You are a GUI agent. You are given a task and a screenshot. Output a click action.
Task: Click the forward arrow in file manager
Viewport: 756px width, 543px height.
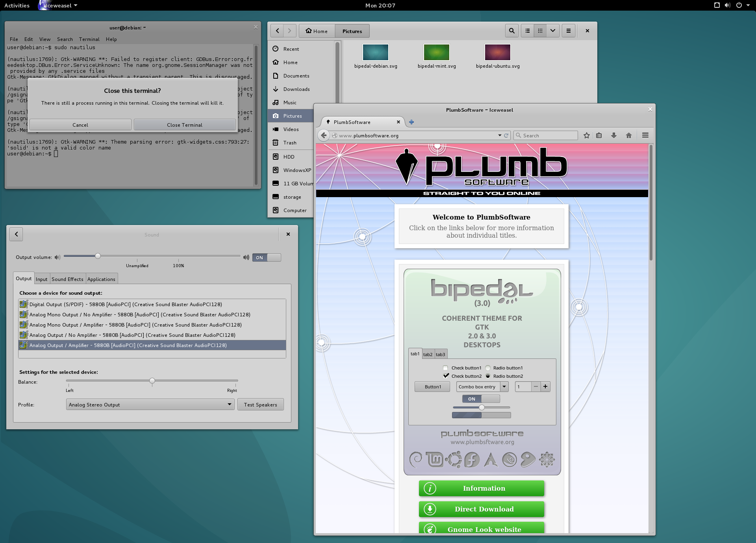(290, 31)
